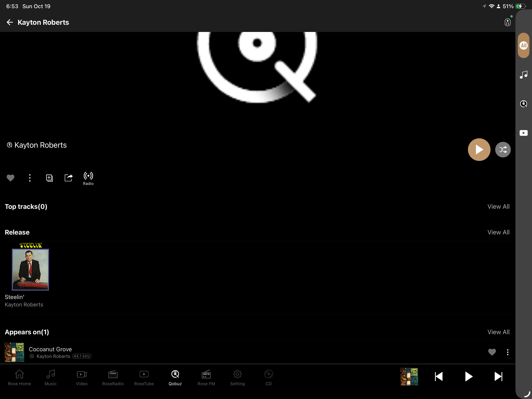Toggle shuffle playback button
Viewport: 532px width, 399px height.
503,150
